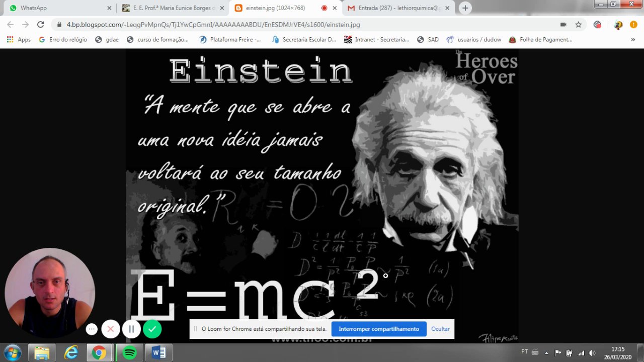Click the battery power tray icon
The width and height of the screenshot is (644, 362).
[569, 352]
